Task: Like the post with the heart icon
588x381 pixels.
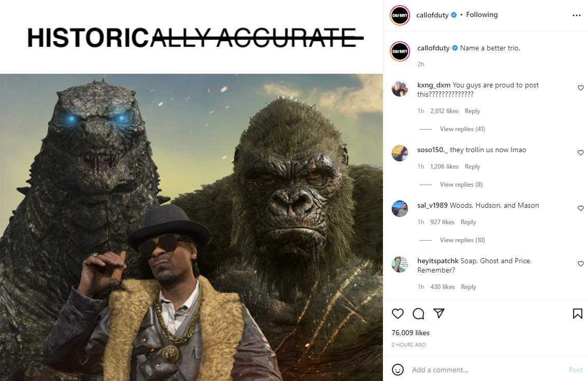Action: coord(397,314)
